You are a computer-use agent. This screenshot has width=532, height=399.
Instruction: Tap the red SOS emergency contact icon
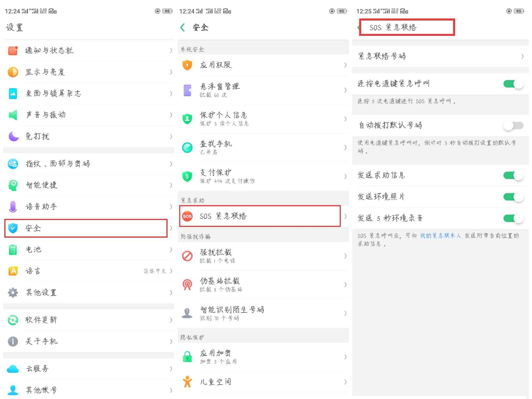click(187, 216)
